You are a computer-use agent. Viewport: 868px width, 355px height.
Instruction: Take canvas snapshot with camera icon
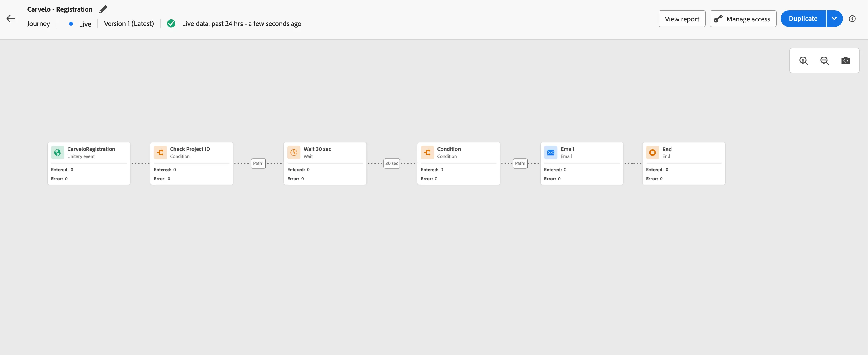pos(845,61)
